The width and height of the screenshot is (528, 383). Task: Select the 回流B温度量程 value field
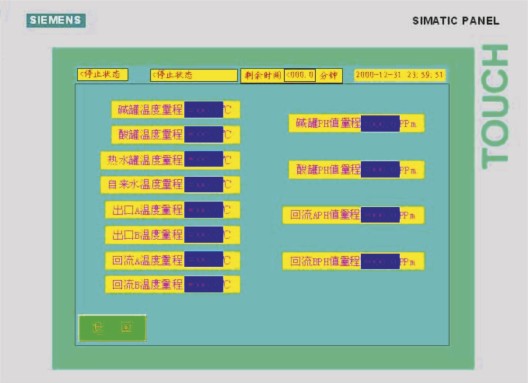(203, 285)
